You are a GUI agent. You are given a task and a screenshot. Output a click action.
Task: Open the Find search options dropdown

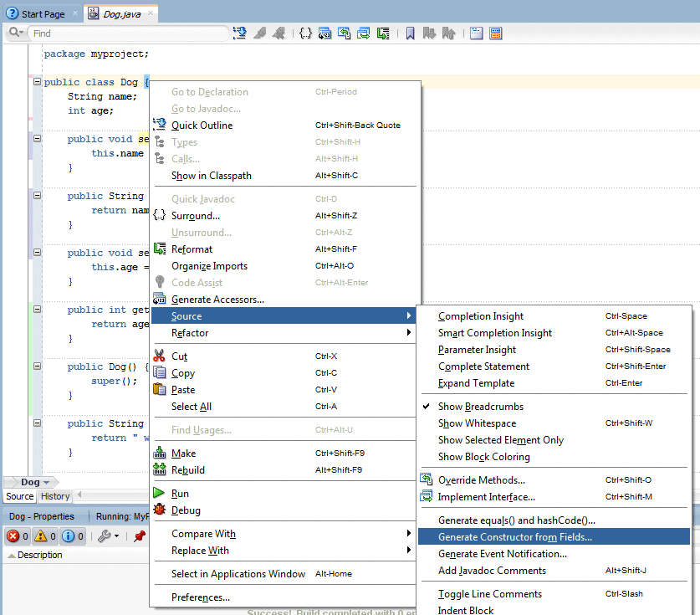point(16,33)
